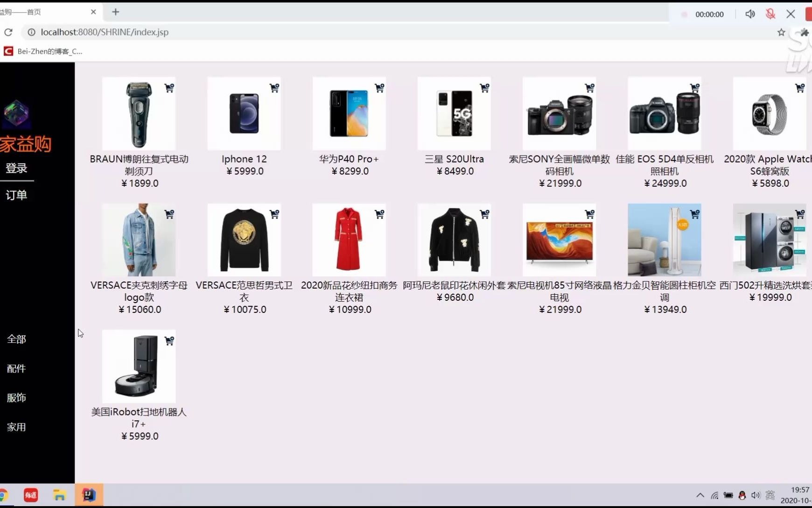Open 订单 orders page
This screenshot has width=812, height=508.
(16, 195)
